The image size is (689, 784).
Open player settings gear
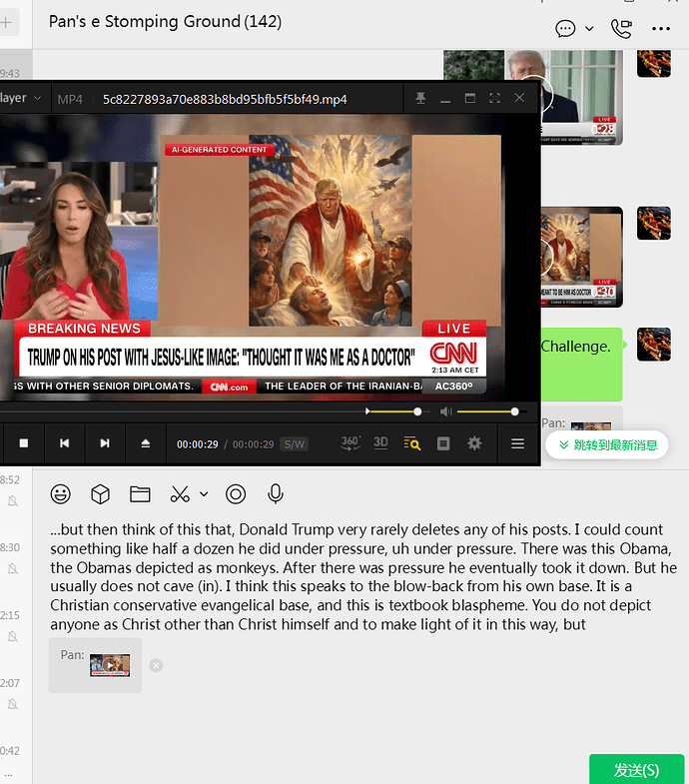474,443
